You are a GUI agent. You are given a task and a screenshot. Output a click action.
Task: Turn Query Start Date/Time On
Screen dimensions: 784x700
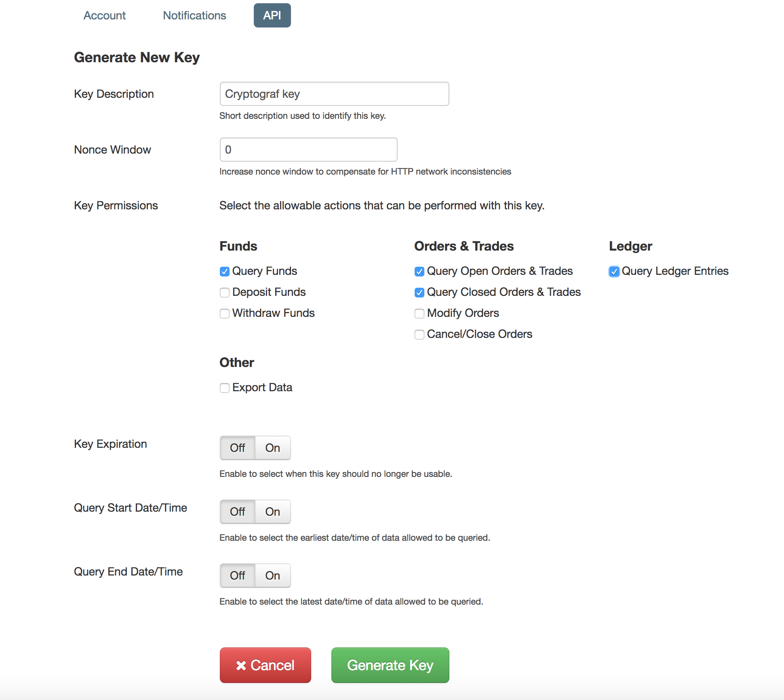273,512
